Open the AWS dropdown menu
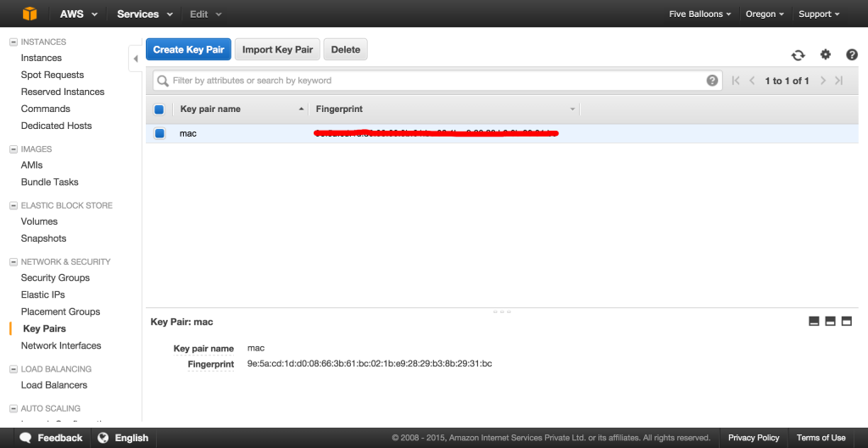The height and width of the screenshot is (448, 868). 79,14
